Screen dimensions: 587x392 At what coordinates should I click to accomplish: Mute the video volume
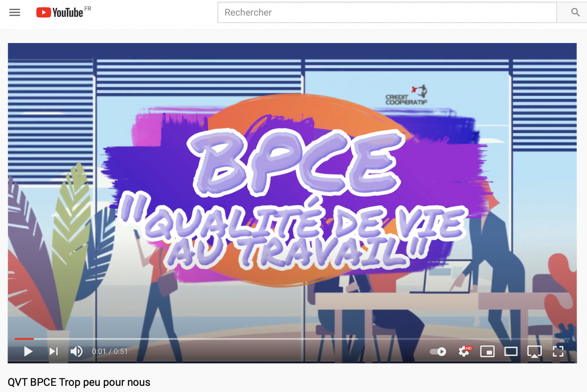tap(76, 351)
